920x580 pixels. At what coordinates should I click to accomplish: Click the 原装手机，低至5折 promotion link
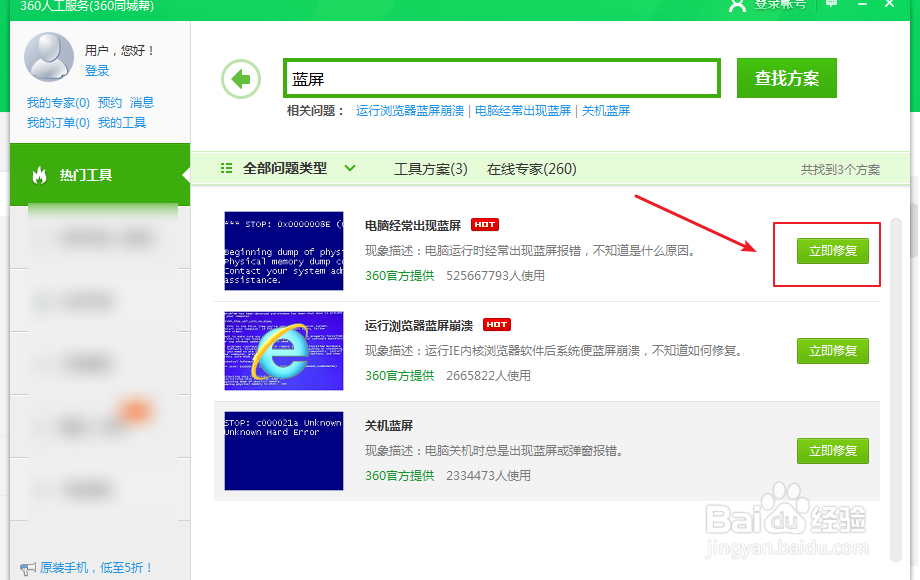tap(96, 568)
